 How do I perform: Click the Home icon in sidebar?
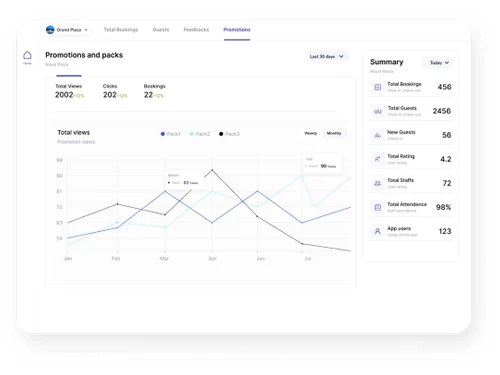tap(27, 55)
